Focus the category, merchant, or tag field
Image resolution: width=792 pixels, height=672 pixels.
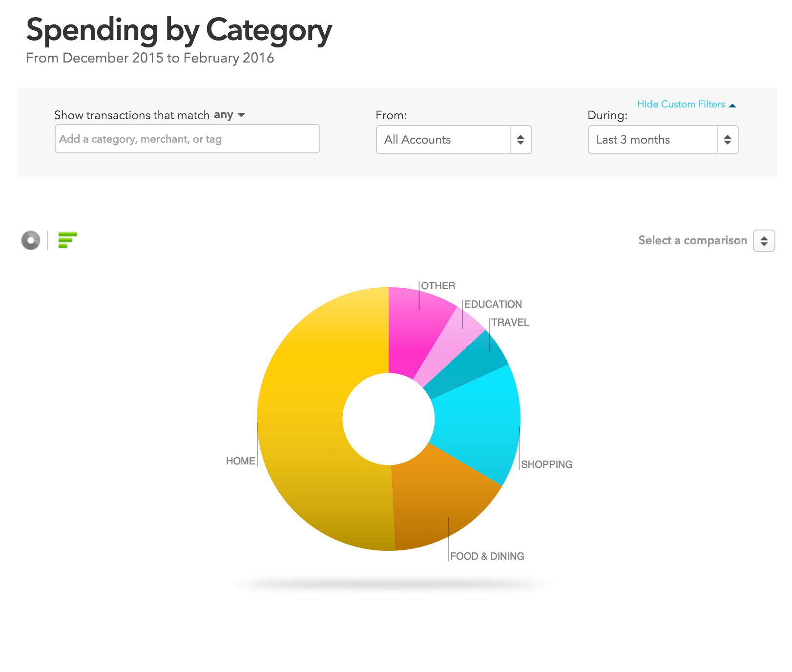(188, 139)
